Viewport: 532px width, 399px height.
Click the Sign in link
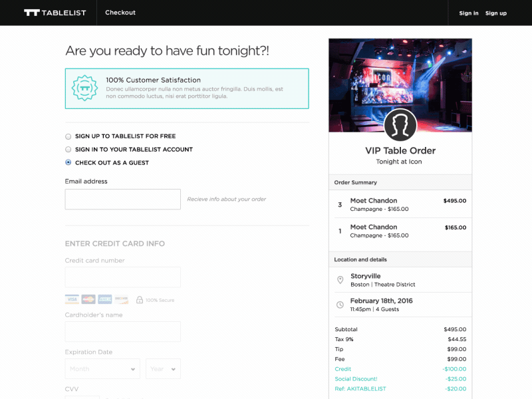(x=469, y=13)
